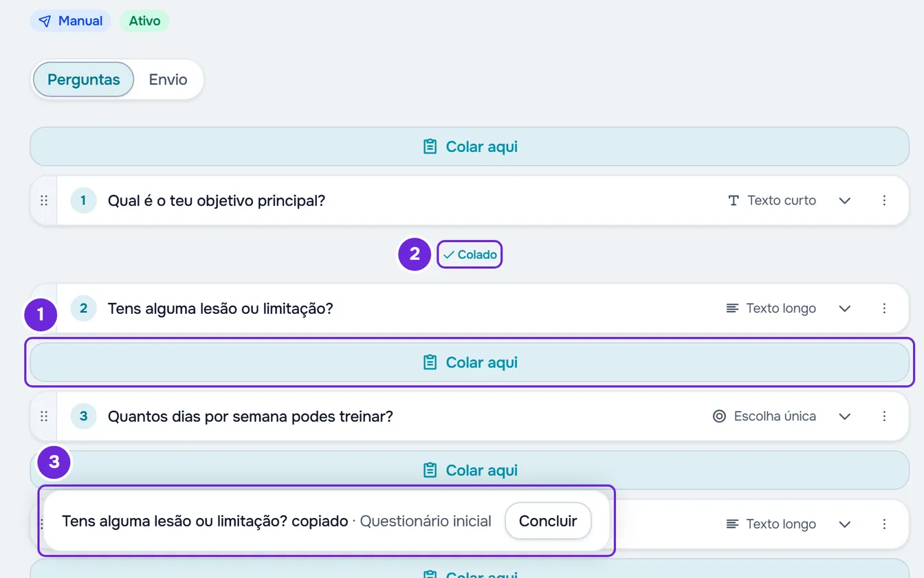Select question text Quantos dias por semana podes treinar?
This screenshot has height=578, width=924.
click(x=250, y=416)
